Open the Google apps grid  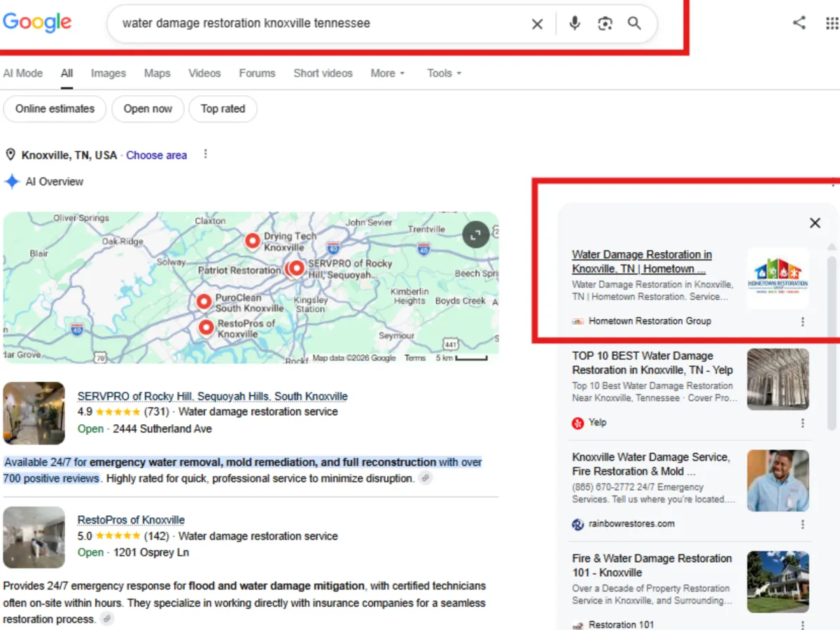pyautogui.click(x=832, y=23)
